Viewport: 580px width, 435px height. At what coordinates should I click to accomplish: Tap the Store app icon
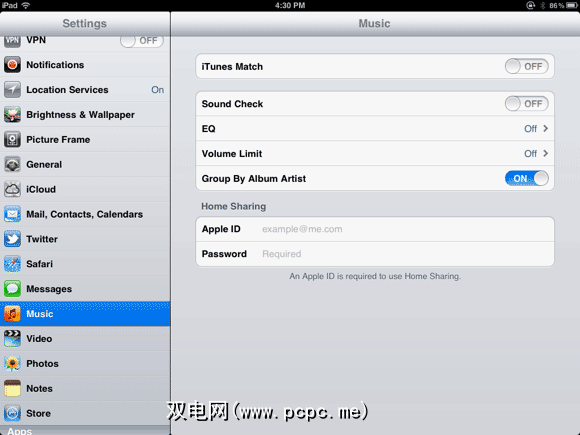[12, 413]
